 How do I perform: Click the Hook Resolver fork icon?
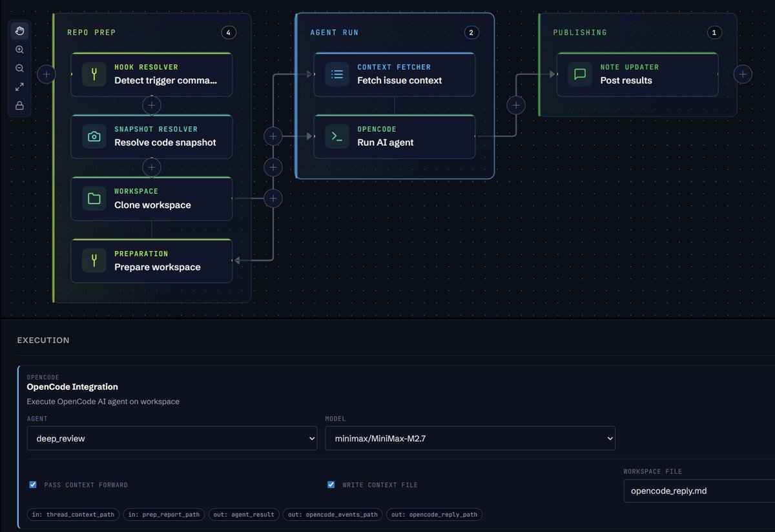pyautogui.click(x=94, y=74)
